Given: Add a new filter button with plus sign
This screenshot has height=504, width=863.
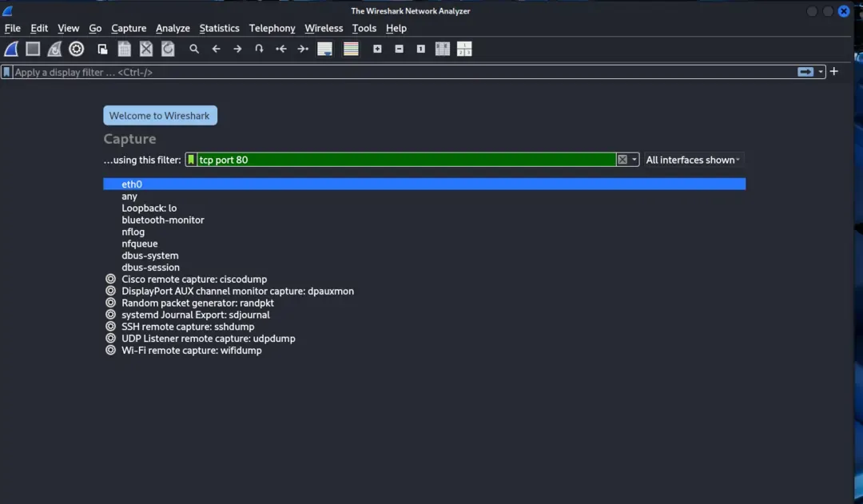Looking at the screenshot, I should tap(833, 71).
